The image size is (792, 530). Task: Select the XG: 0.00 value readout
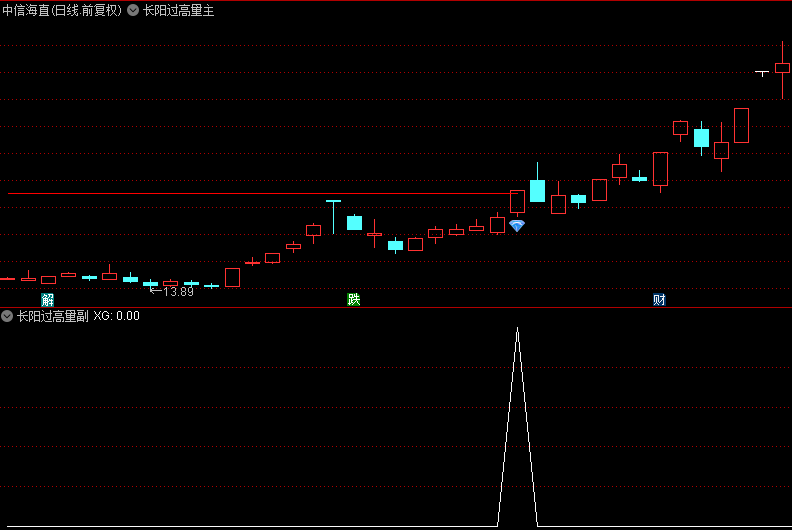pyautogui.click(x=116, y=316)
